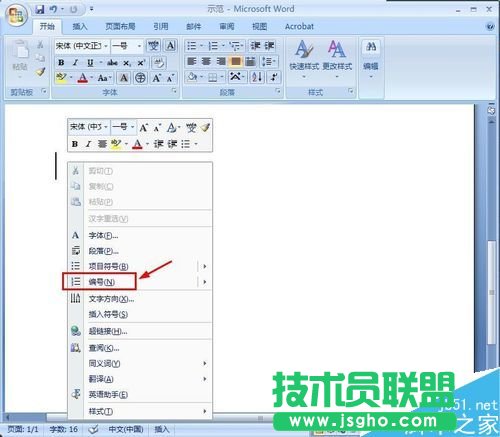Viewport: 500px width, 437px height.
Task: Choose Hyperlink 超链接(H)... menu item
Action: (140, 331)
